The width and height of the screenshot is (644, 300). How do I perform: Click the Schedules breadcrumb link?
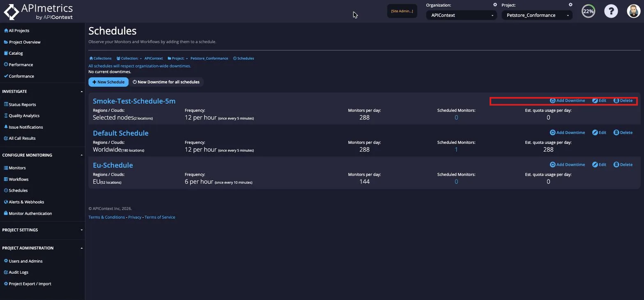tap(244, 58)
